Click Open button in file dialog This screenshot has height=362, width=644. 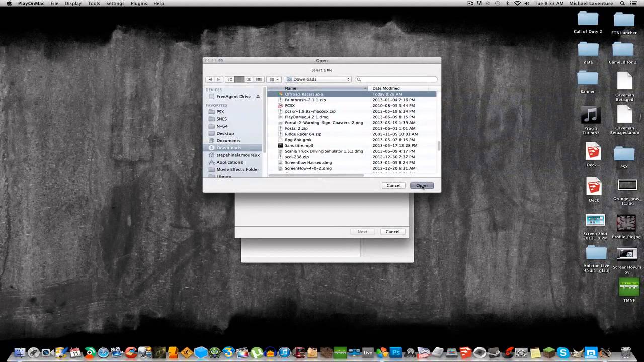click(422, 186)
